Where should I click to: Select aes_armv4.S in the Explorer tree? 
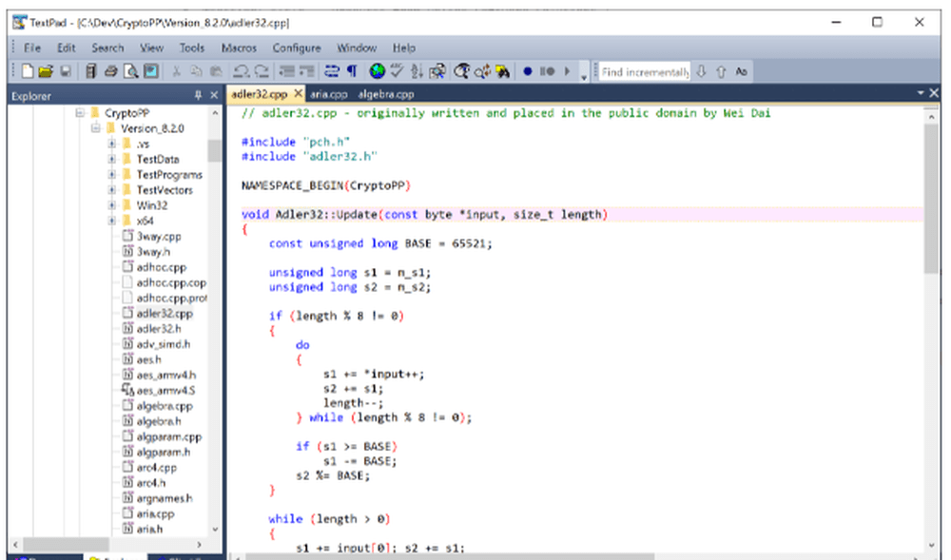tap(166, 391)
